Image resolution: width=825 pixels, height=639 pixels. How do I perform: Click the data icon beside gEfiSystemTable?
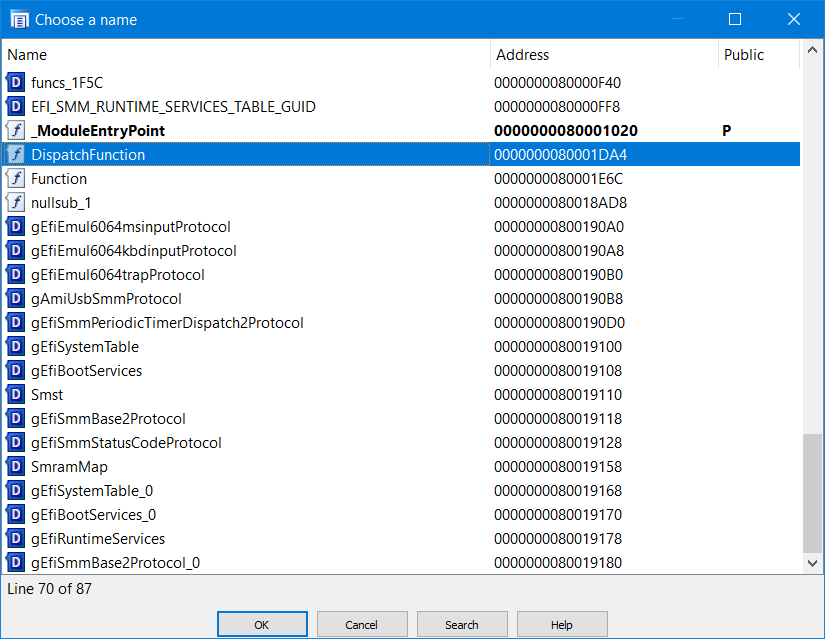pyautogui.click(x=16, y=346)
